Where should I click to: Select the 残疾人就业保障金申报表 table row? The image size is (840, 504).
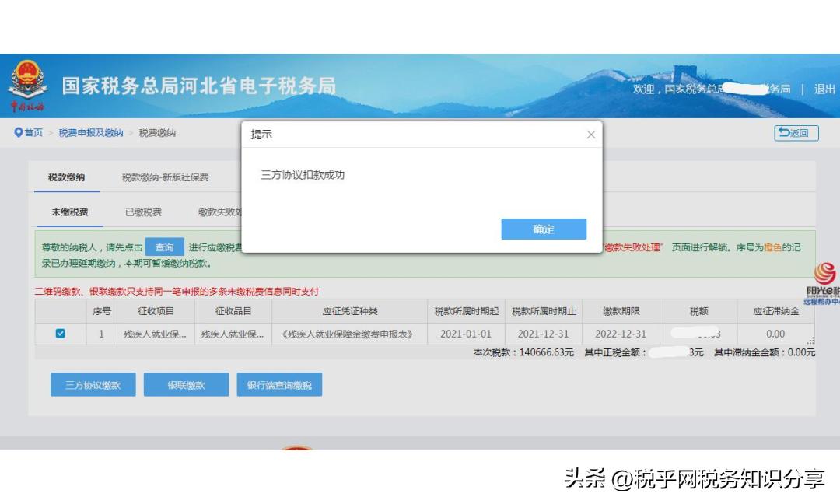pyautogui.click(x=350, y=332)
